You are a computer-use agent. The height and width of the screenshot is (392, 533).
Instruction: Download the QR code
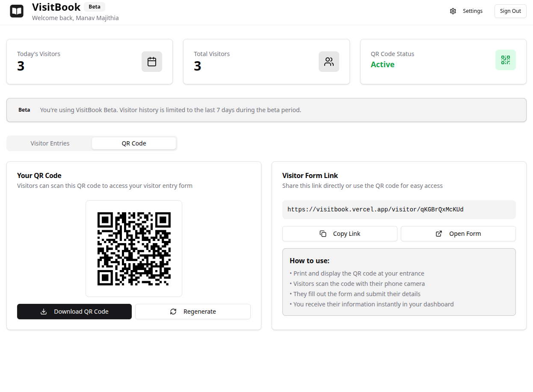[x=74, y=312]
